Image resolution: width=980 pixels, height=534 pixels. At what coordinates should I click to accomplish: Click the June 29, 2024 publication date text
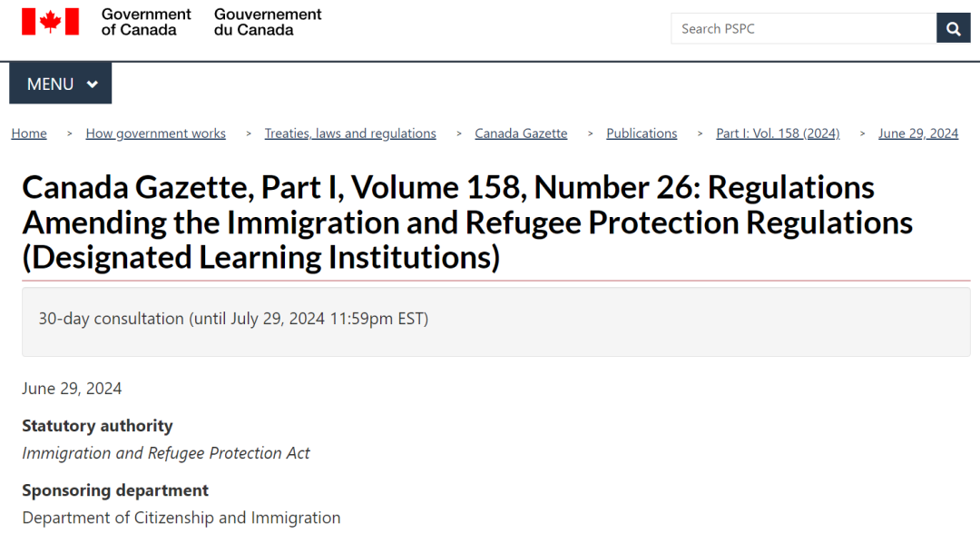(72, 389)
